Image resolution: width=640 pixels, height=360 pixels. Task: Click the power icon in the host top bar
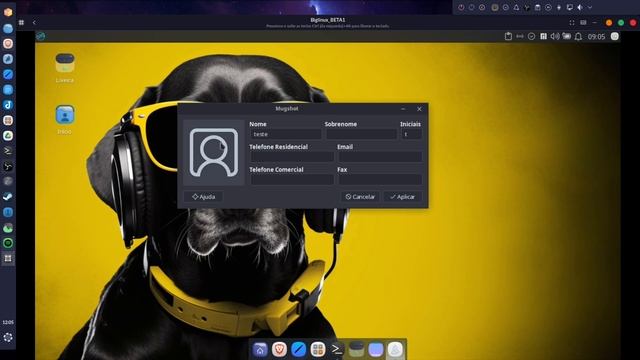click(x=461, y=7)
